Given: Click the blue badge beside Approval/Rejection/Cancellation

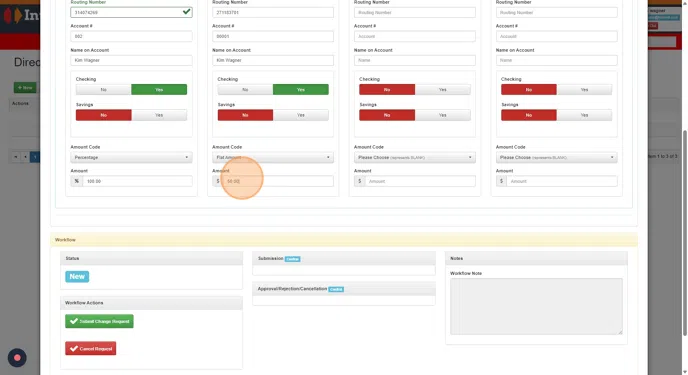Looking at the screenshot, I should 336,289.
